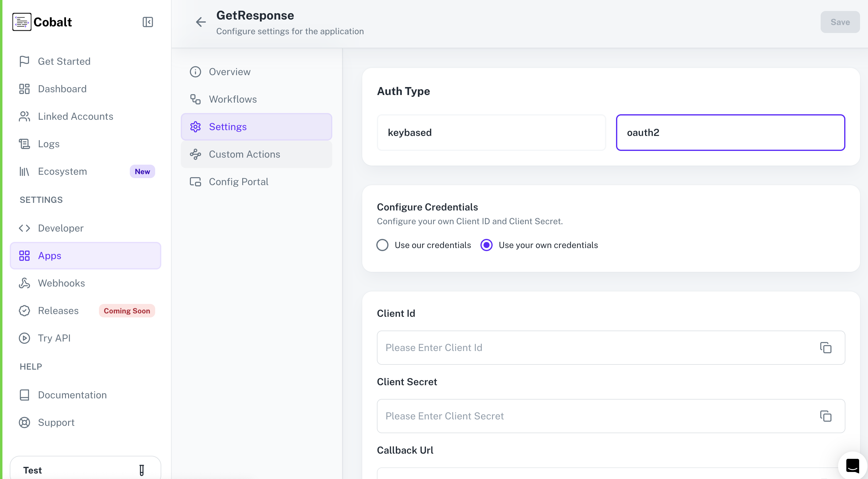The image size is (868, 479).
Task: Click the back arrow next to GetResponse
Action: point(201,22)
